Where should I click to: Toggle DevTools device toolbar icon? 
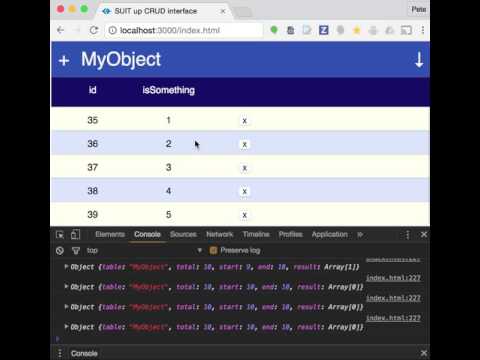pyautogui.click(x=75, y=235)
